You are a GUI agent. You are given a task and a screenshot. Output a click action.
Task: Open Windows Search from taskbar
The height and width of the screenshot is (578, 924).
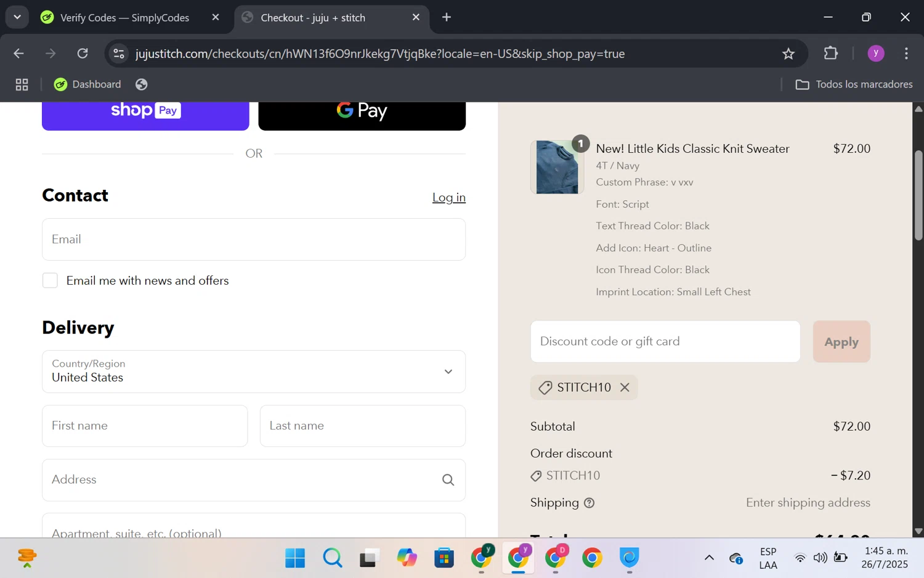click(x=333, y=558)
